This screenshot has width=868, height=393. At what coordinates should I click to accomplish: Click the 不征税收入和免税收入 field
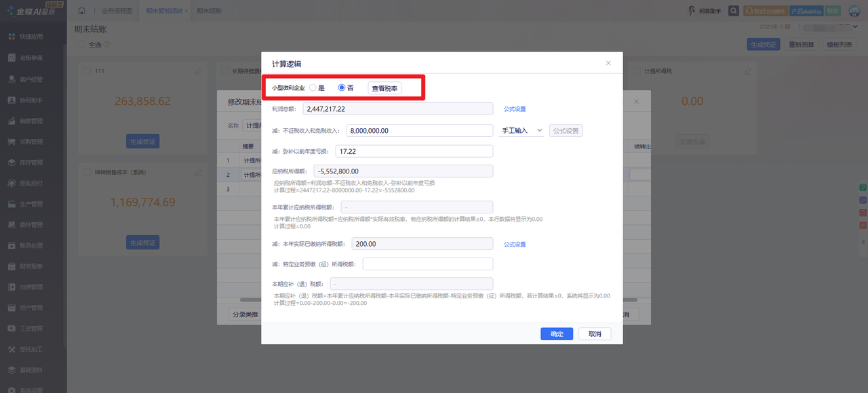pos(419,131)
